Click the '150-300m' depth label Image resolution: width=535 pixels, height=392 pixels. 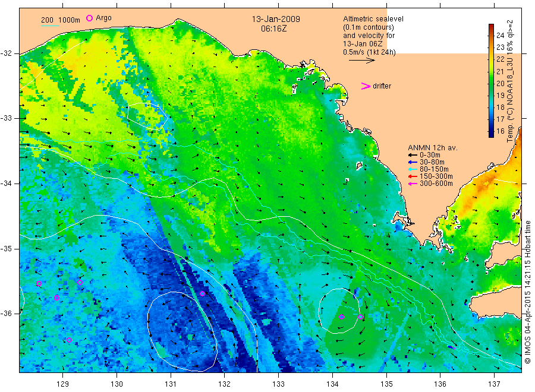pyautogui.click(x=436, y=176)
